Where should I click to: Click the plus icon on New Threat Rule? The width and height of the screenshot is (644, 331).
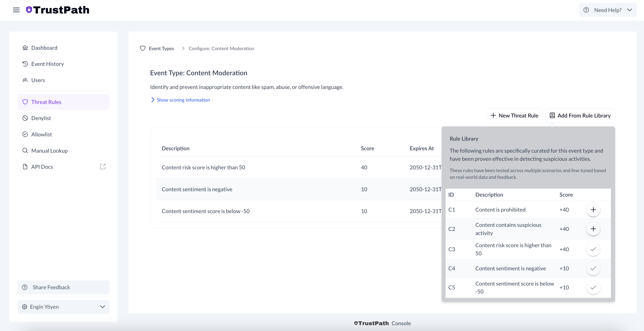[493, 115]
